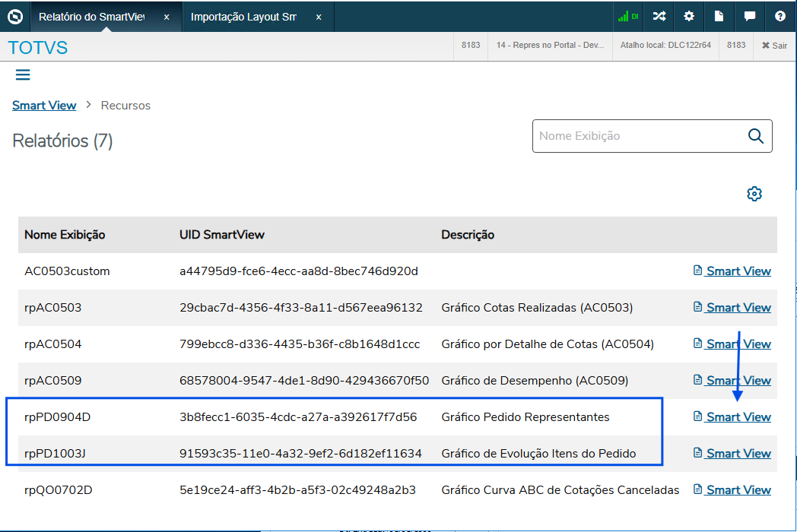Viewport: 797px width, 532px height.
Task: Open the chat message icon
Action: 750,16
